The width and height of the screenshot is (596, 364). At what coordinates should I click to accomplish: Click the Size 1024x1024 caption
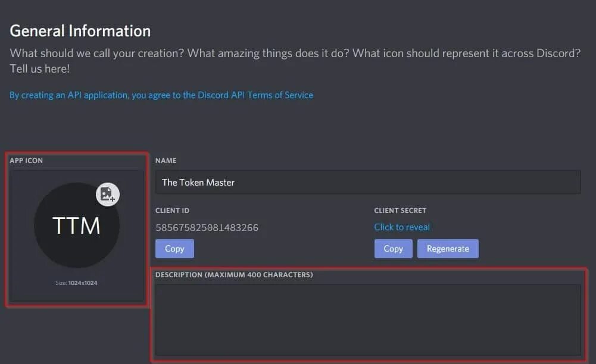pyautogui.click(x=76, y=283)
